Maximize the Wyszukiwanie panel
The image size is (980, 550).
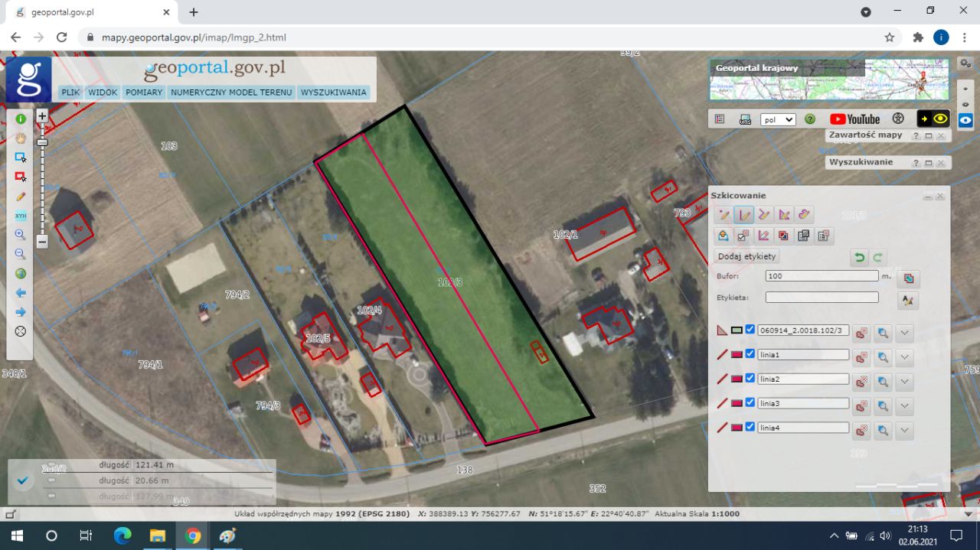tap(929, 163)
